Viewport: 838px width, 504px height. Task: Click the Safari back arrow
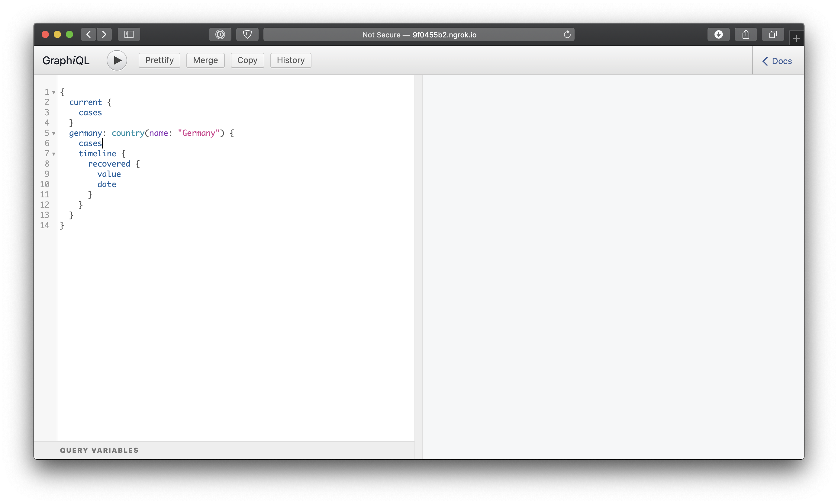point(89,34)
